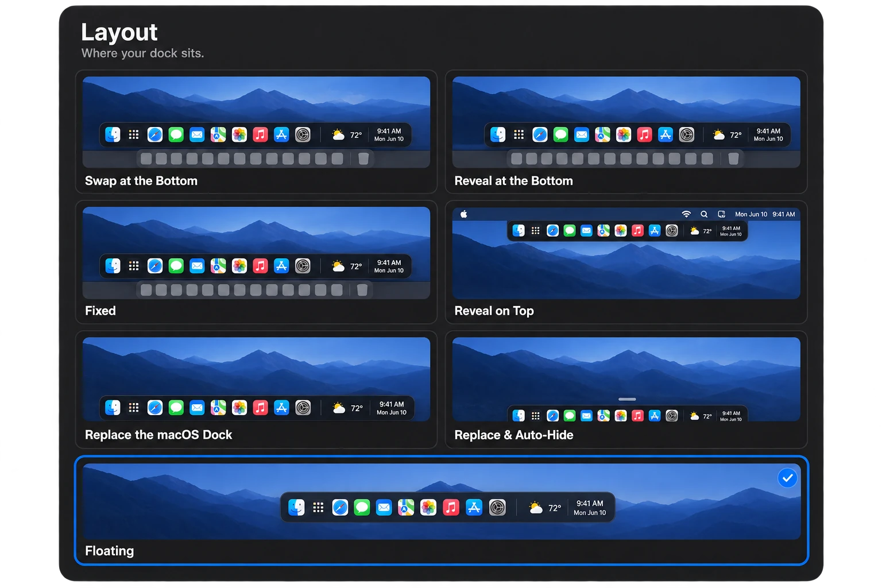The image size is (882, 588).
Task: Click Finder icon in Replace & Auto-Hide preview
Action: click(x=519, y=416)
